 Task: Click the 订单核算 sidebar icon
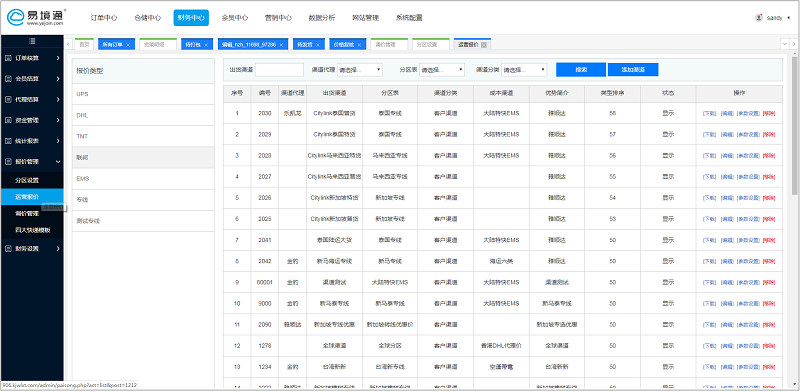tap(8, 58)
